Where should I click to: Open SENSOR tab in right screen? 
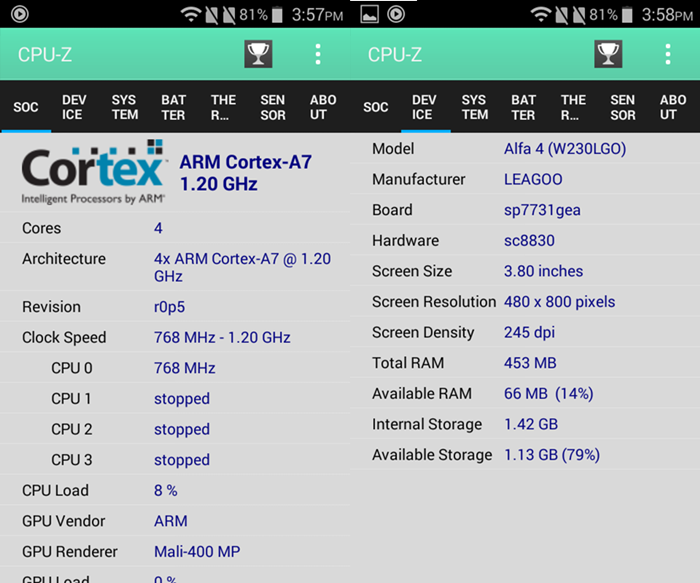pyautogui.click(x=623, y=107)
